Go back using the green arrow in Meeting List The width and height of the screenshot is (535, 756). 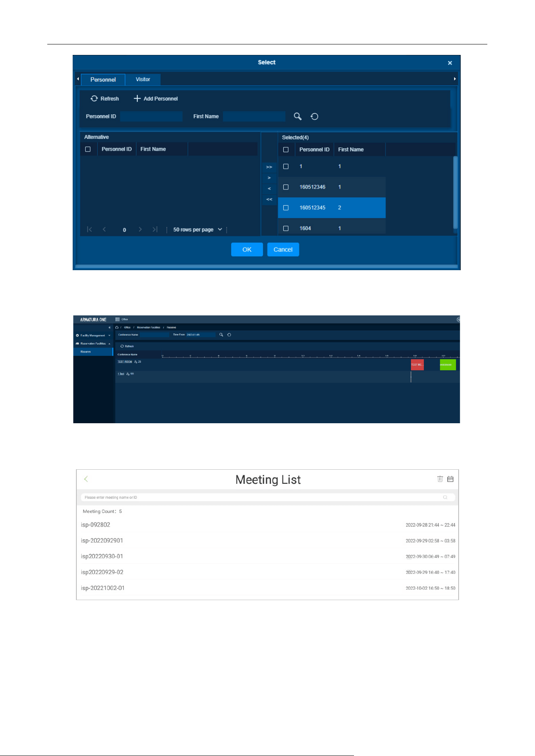click(x=86, y=479)
